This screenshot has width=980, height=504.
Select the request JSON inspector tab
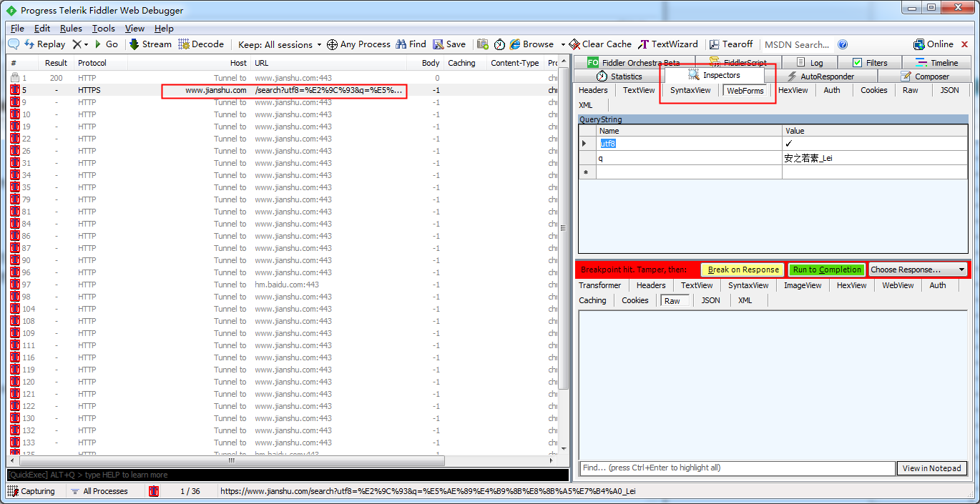tap(949, 90)
